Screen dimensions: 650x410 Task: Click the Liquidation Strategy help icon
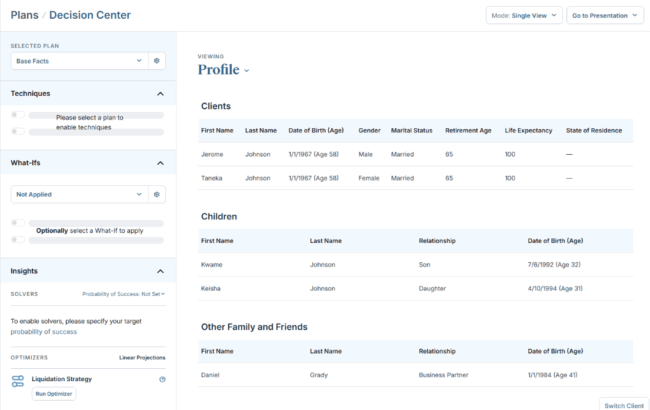(162, 379)
